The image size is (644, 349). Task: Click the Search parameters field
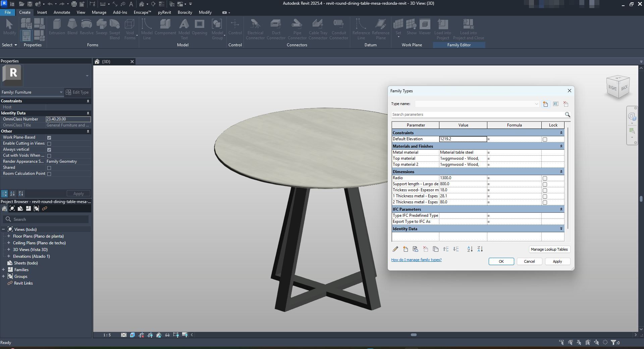point(478,115)
